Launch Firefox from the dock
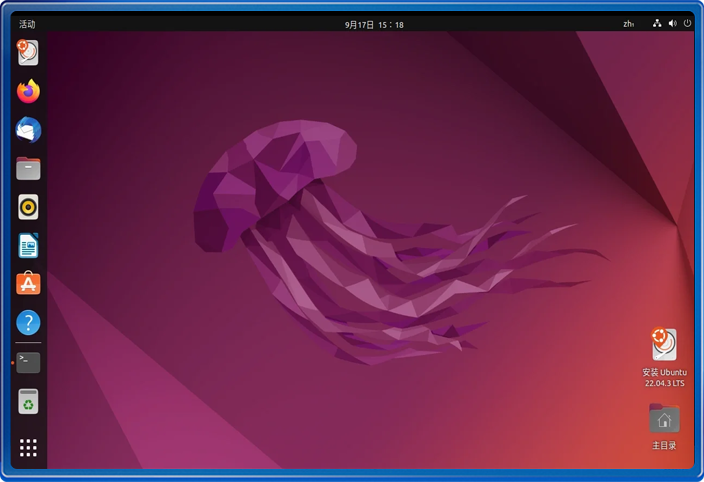 (x=28, y=91)
